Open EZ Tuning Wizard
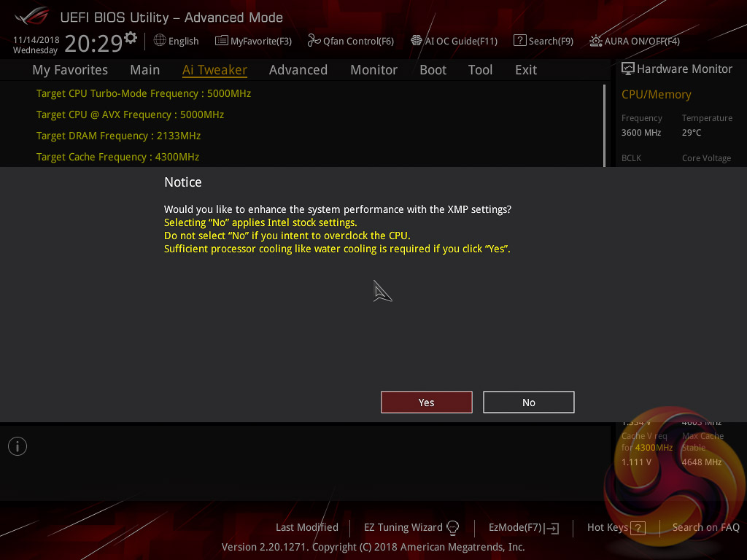This screenshot has width=747, height=560. tap(403, 527)
